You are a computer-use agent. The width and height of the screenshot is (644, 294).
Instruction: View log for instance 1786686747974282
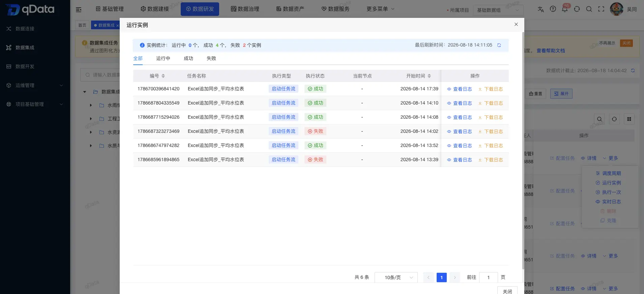coord(460,146)
